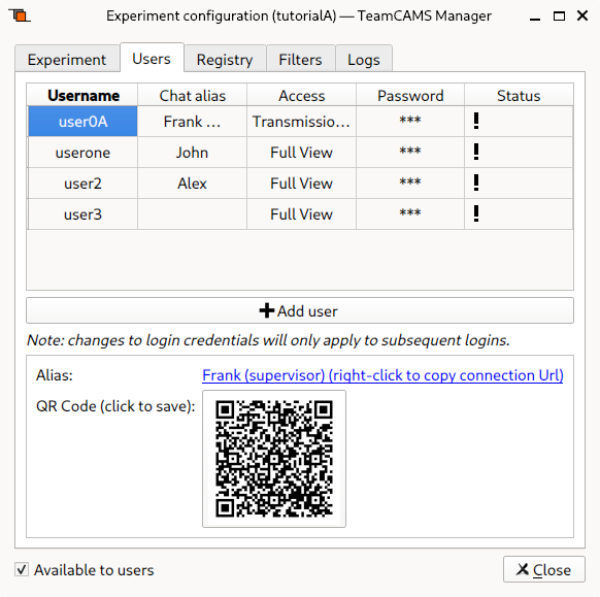Click the Alex chat alias cell
This screenshot has width=600, height=597.
pos(192,183)
